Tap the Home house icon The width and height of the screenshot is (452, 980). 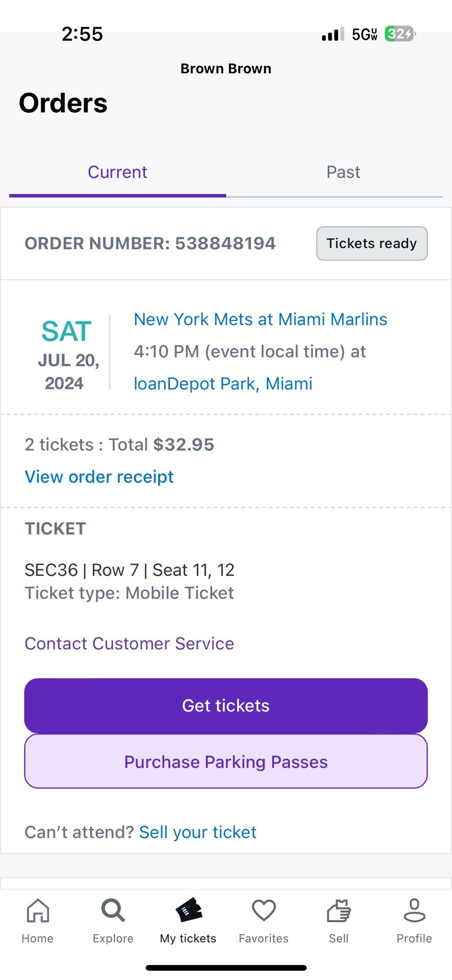[x=38, y=911]
